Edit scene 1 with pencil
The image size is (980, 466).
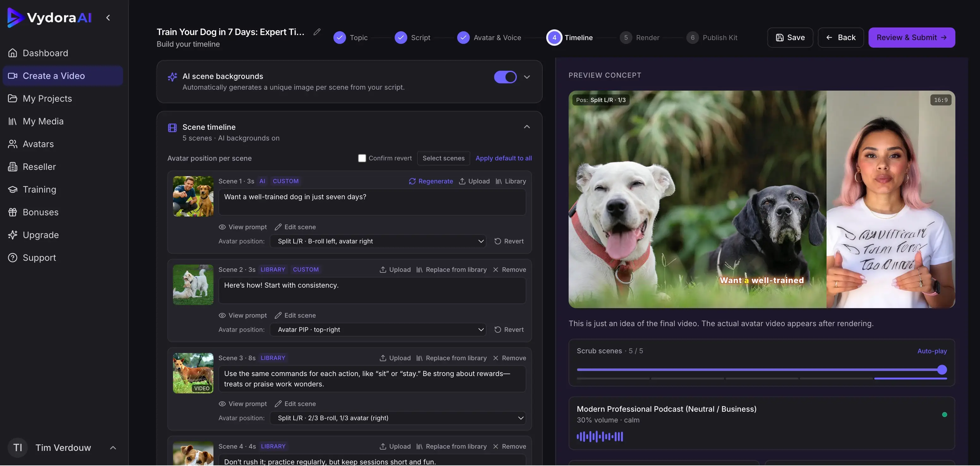pos(295,227)
